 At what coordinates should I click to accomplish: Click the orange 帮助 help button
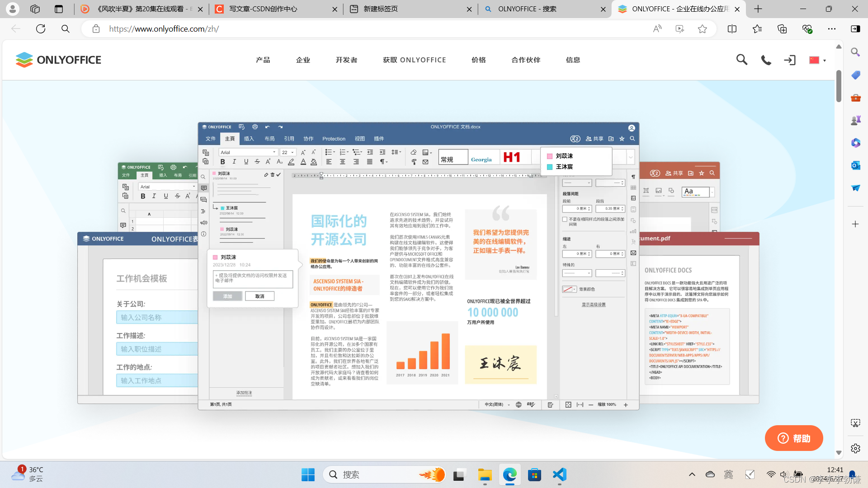click(794, 438)
